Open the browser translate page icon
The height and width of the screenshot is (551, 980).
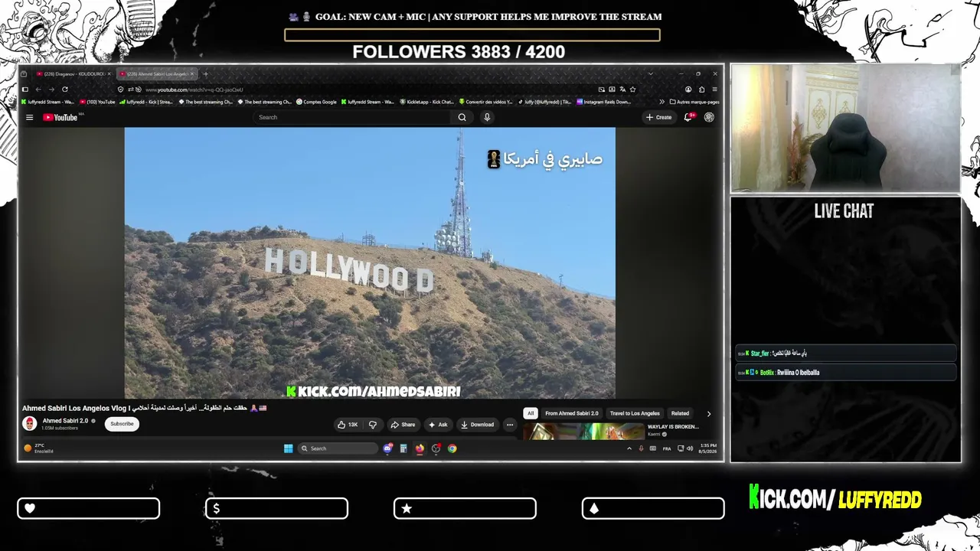click(622, 90)
